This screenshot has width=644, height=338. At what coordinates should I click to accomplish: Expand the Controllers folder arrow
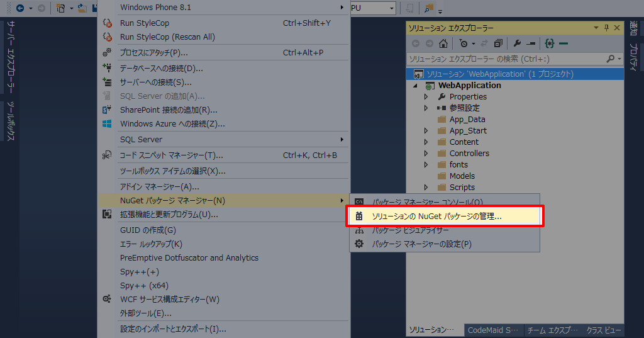click(x=426, y=154)
